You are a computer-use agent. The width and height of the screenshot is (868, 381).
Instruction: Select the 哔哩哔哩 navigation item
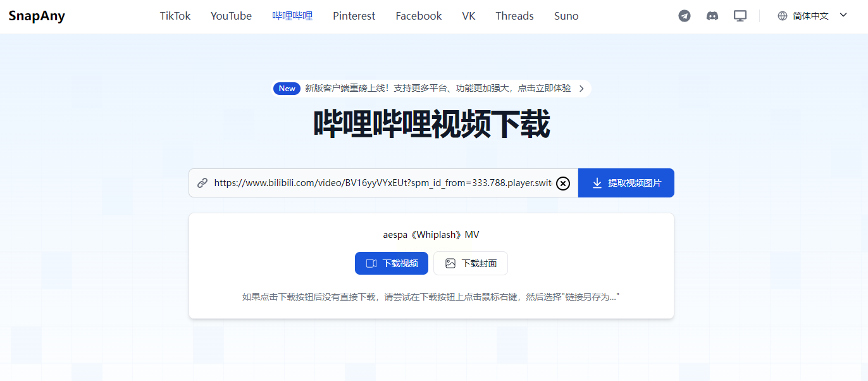point(292,16)
